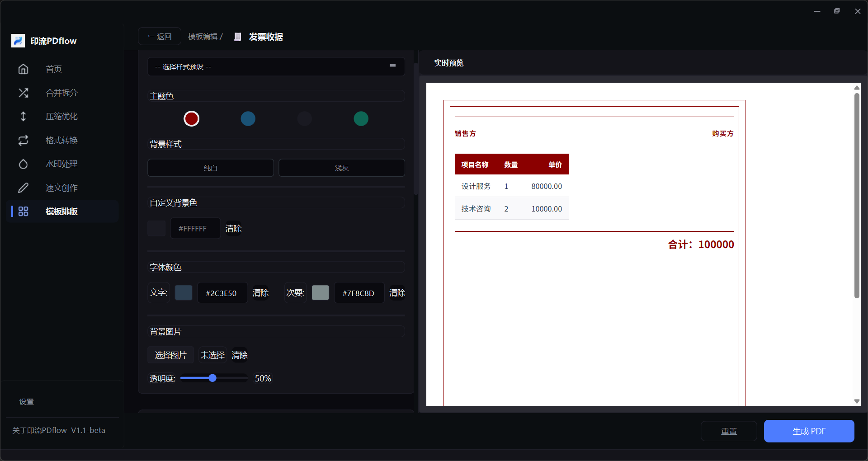Open 设置 settings entry
Viewport: 868px width, 461px height.
pyautogui.click(x=27, y=401)
